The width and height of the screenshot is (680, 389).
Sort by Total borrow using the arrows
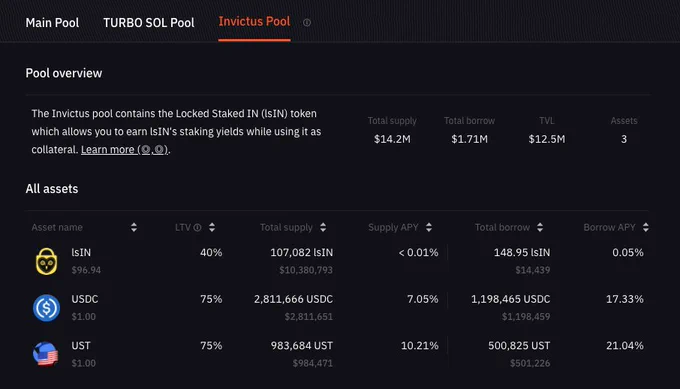pyautogui.click(x=540, y=227)
